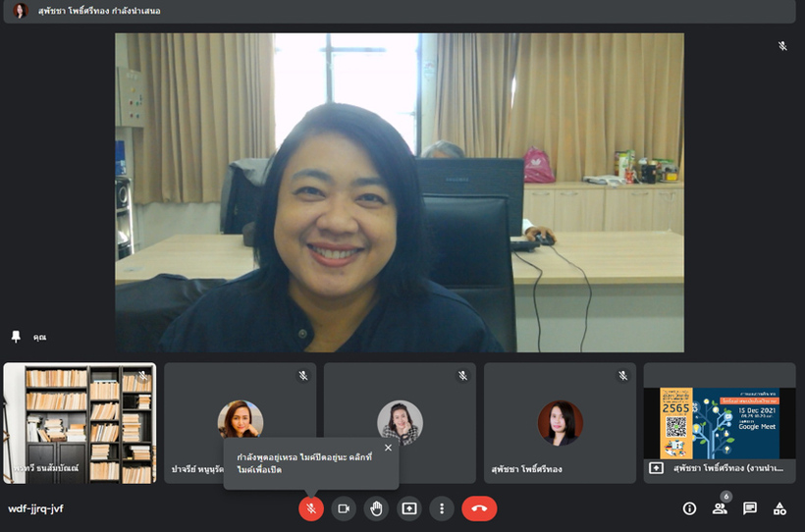Click presenter banner สุพัชชา กำลังนำเสนอ
Viewport: 805px width, 532px height.
pyautogui.click(x=96, y=11)
